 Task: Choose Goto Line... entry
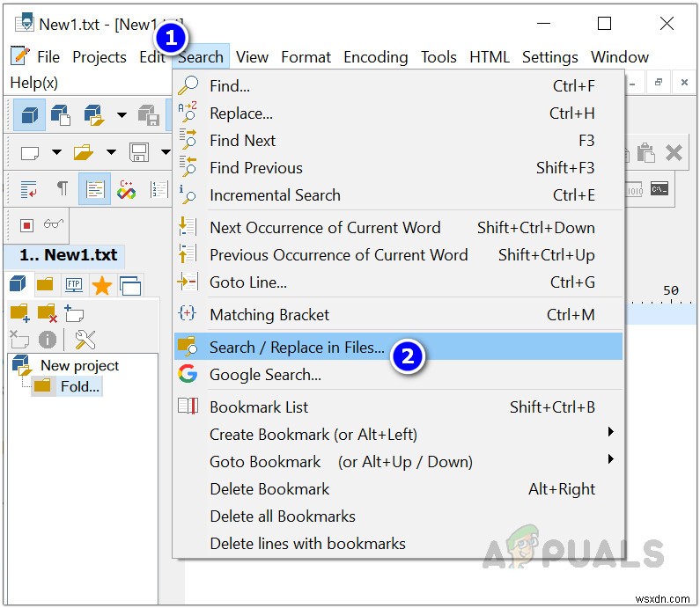pyautogui.click(x=398, y=282)
